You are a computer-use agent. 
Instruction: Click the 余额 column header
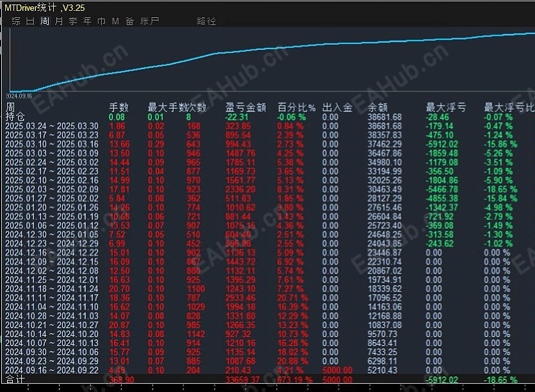coord(378,108)
